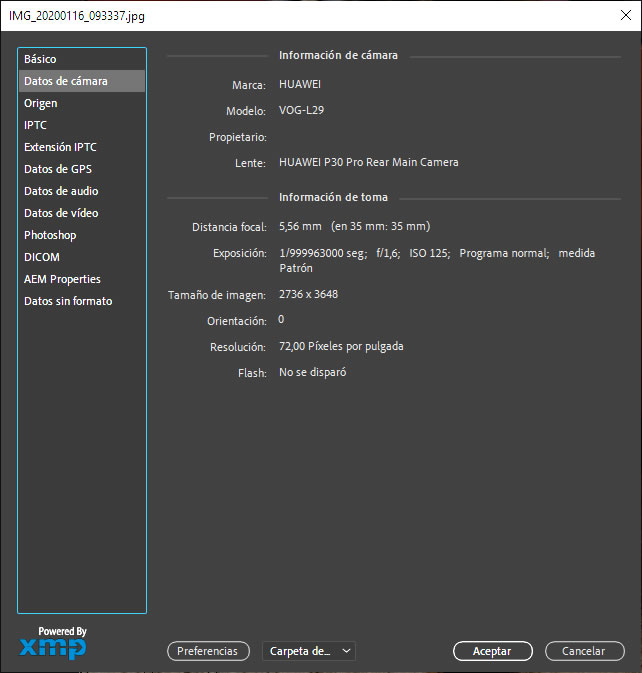Click the 5,56 mm focal distance value
The width and height of the screenshot is (642, 673).
click(300, 227)
